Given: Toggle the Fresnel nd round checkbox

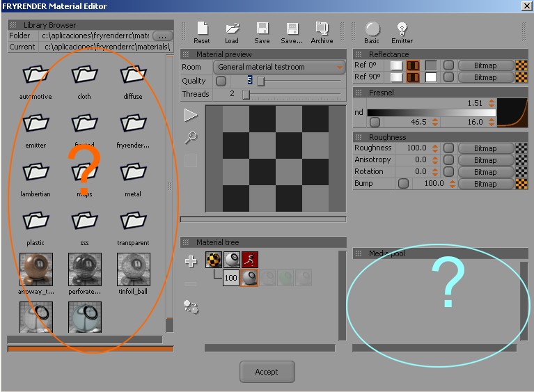Looking at the screenshot, I should 375,122.
